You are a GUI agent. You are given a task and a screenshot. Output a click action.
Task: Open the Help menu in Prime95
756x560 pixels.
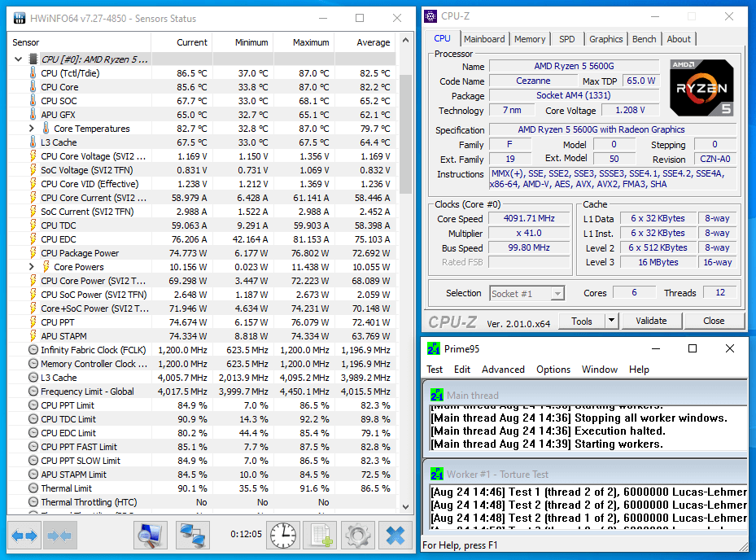[639, 370]
